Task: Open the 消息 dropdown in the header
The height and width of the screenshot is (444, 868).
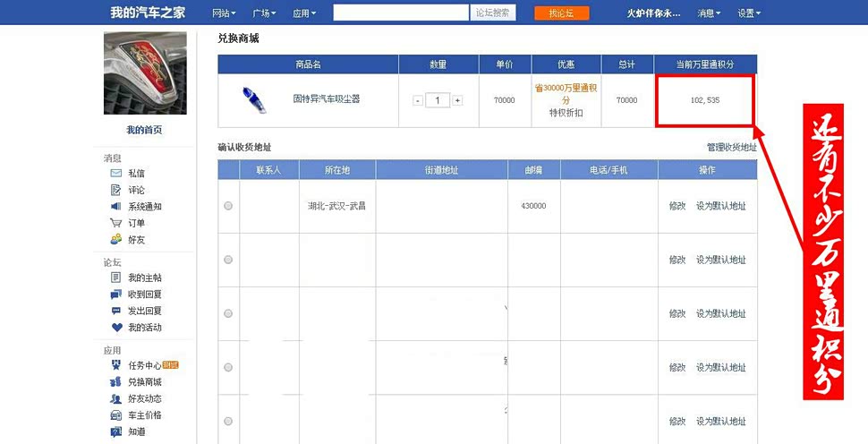Action: (x=709, y=13)
